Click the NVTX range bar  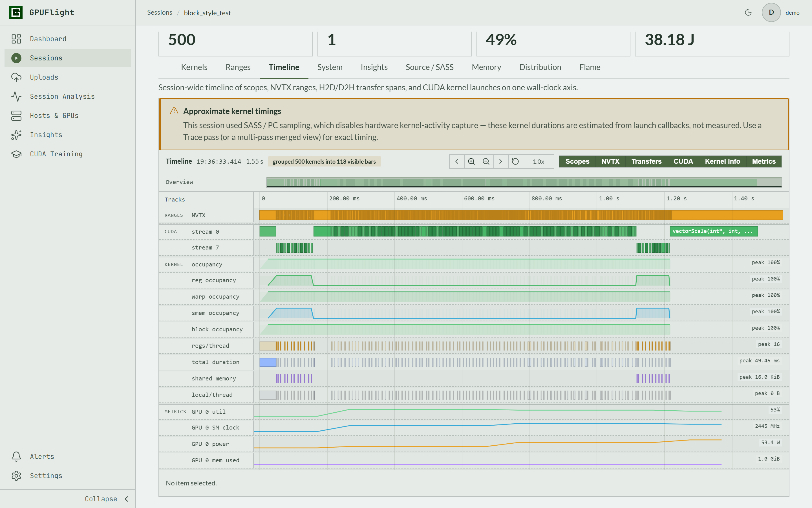[x=521, y=215]
